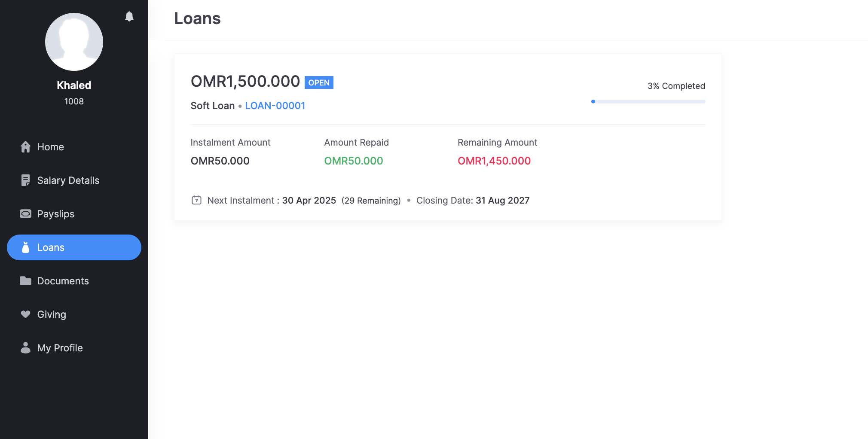This screenshot has width=868, height=439.
Task: Click the OPEN status badge
Action: (x=319, y=82)
